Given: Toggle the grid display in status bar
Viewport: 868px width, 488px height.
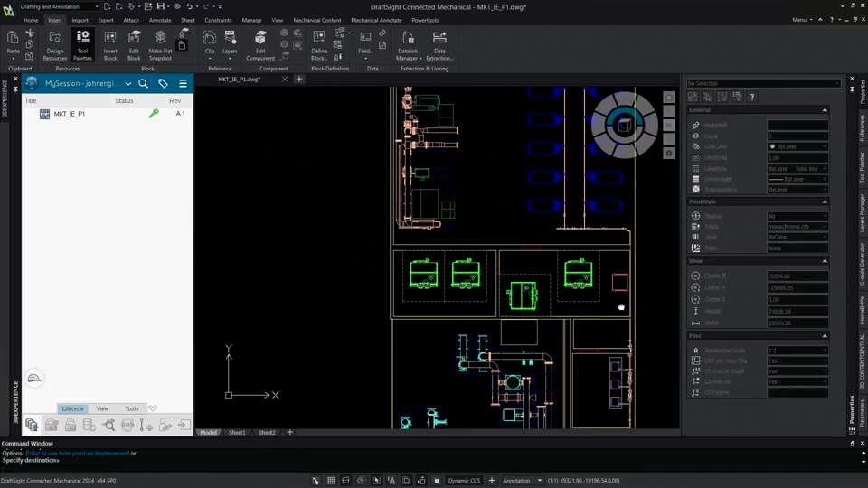Looking at the screenshot, I should pyautogui.click(x=331, y=481).
